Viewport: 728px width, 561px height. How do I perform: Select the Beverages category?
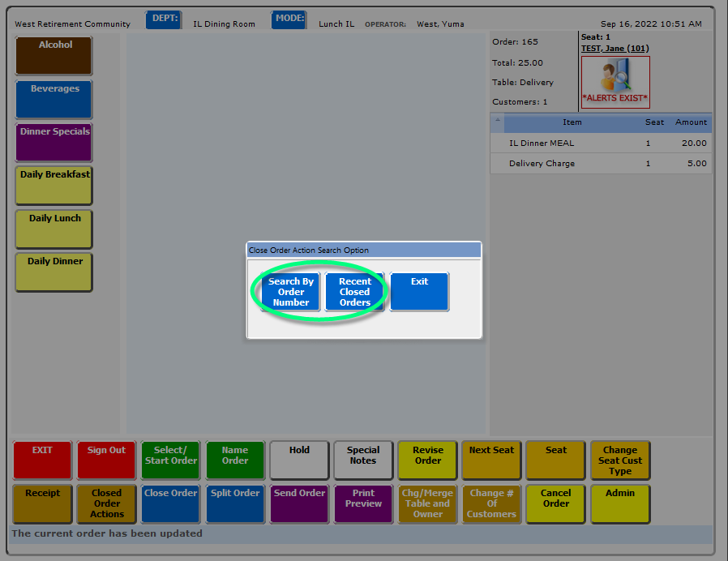(x=54, y=99)
